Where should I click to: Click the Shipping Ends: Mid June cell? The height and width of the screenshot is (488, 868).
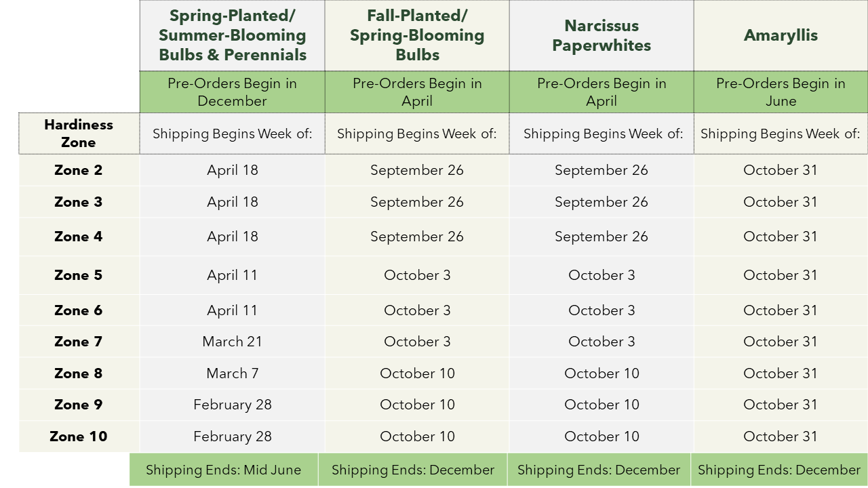pos(223,470)
